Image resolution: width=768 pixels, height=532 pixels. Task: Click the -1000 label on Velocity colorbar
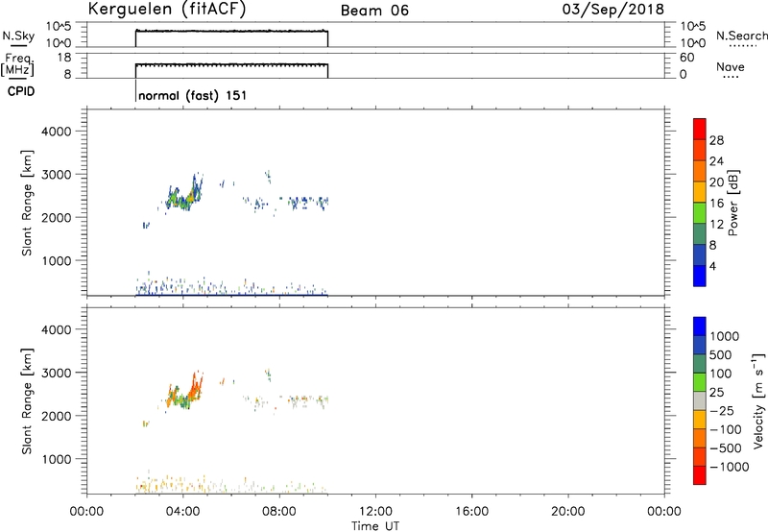730,467
